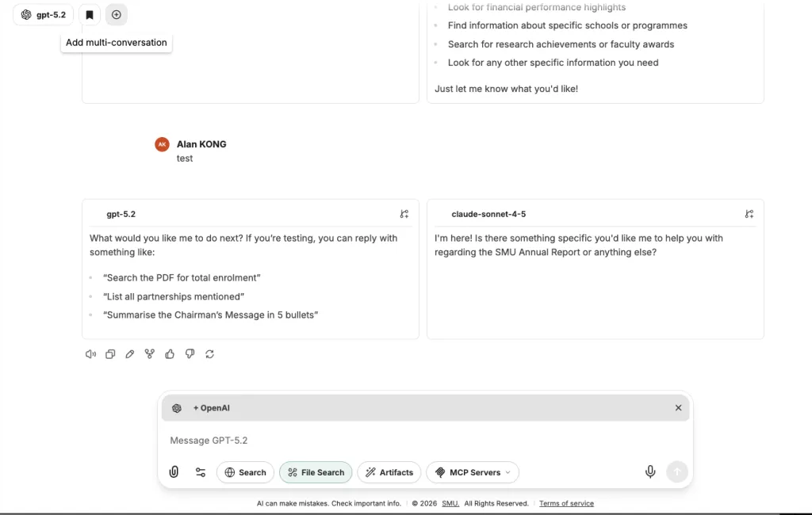Open the gpt-5.2 model selector
812x515 pixels.
[x=44, y=14]
